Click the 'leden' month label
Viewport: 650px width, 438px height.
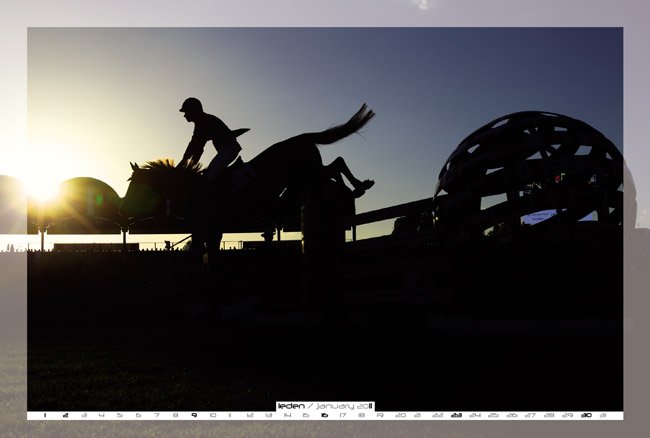[x=291, y=406]
